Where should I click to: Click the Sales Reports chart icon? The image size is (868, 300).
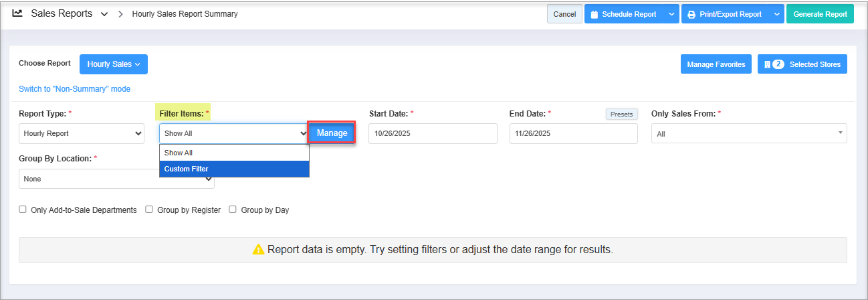[17, 13]
